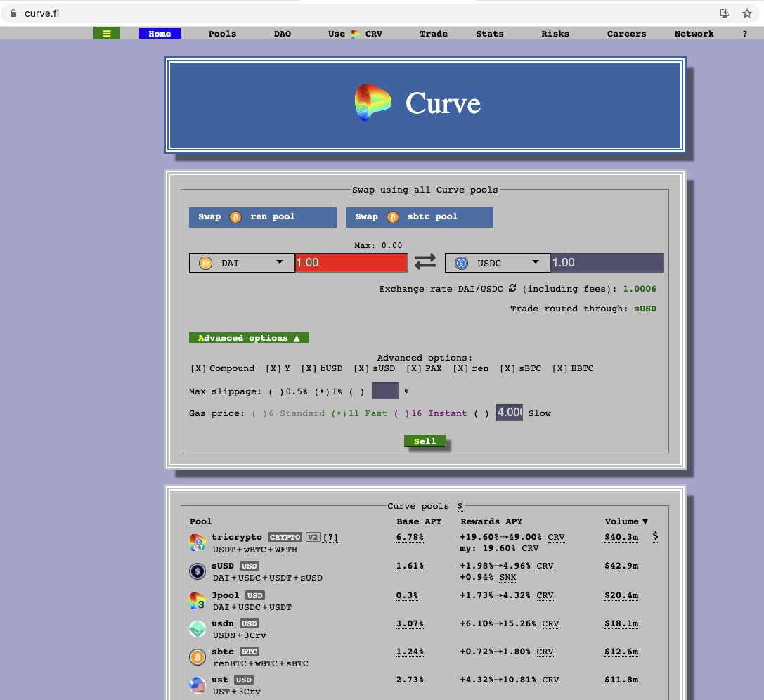Click the sUSD pool dollar icon
The image size is (764, 700).
point(197,571)
